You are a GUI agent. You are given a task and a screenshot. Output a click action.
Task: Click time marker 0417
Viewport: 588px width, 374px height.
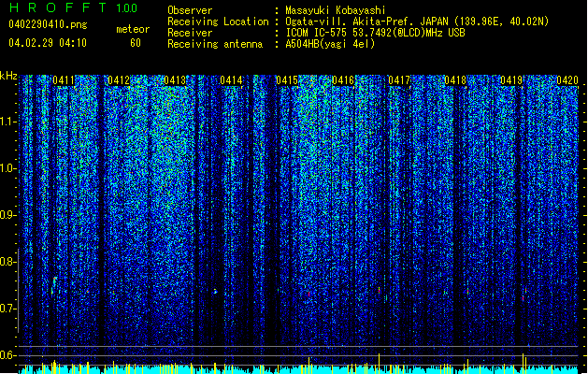click(399, 80)
